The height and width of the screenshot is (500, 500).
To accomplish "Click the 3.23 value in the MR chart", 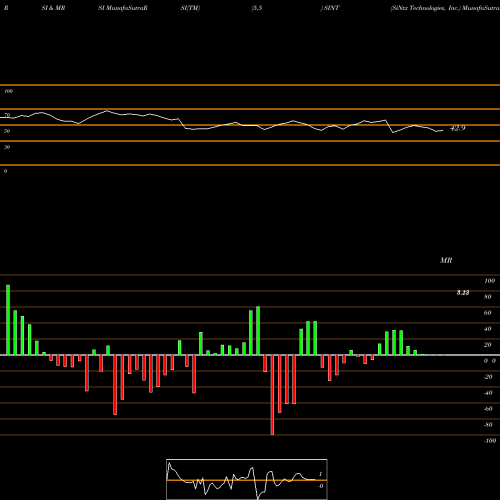I will 463,293.
